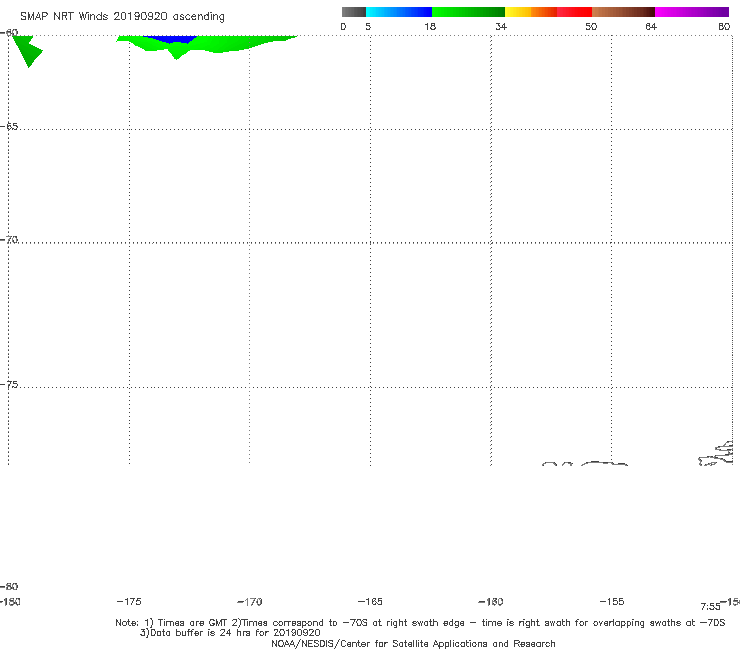
Task: Click the longitude label -175
Action: (128, 601)
